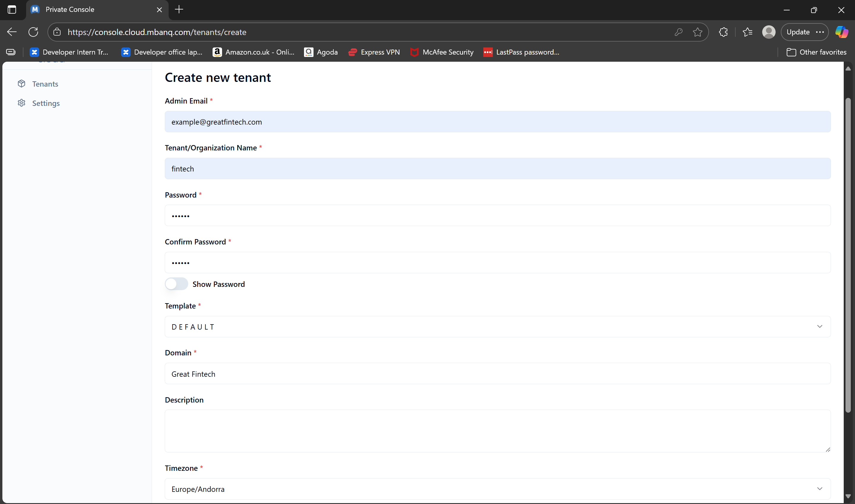The height and width of the screenshot is (504, 855).
Task: Open the browser profile avatar icon
Action: point(768,32)
